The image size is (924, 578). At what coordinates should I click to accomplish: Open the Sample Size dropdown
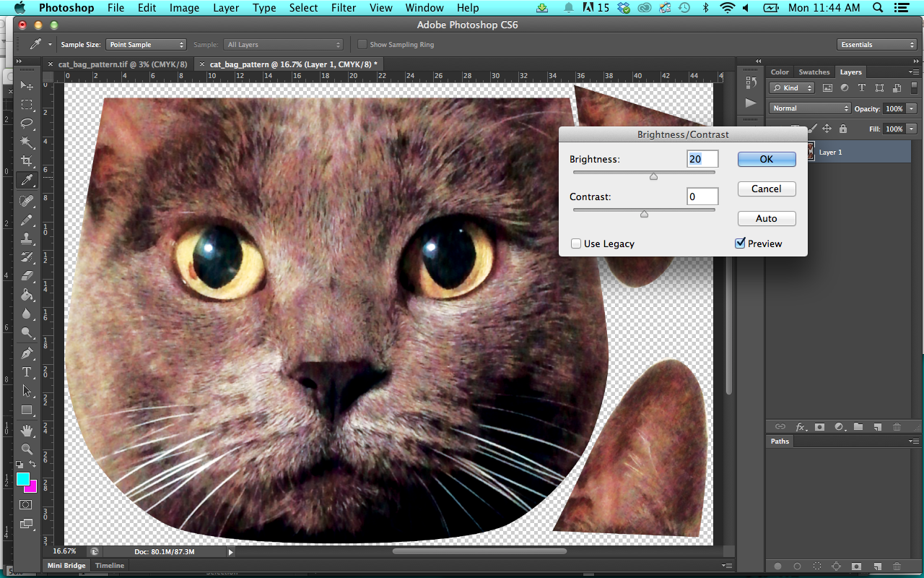tap(146, 44)
